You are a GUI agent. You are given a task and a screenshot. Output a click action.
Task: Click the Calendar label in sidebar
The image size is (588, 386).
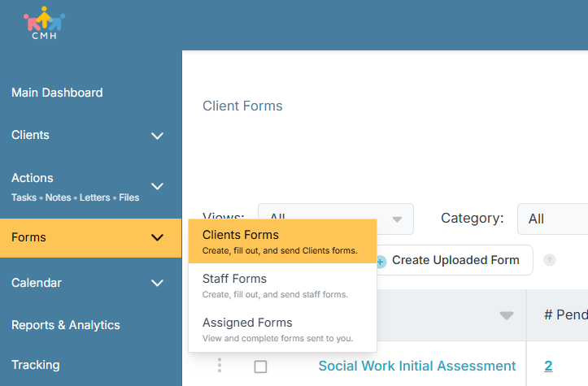tap(37, 283)
